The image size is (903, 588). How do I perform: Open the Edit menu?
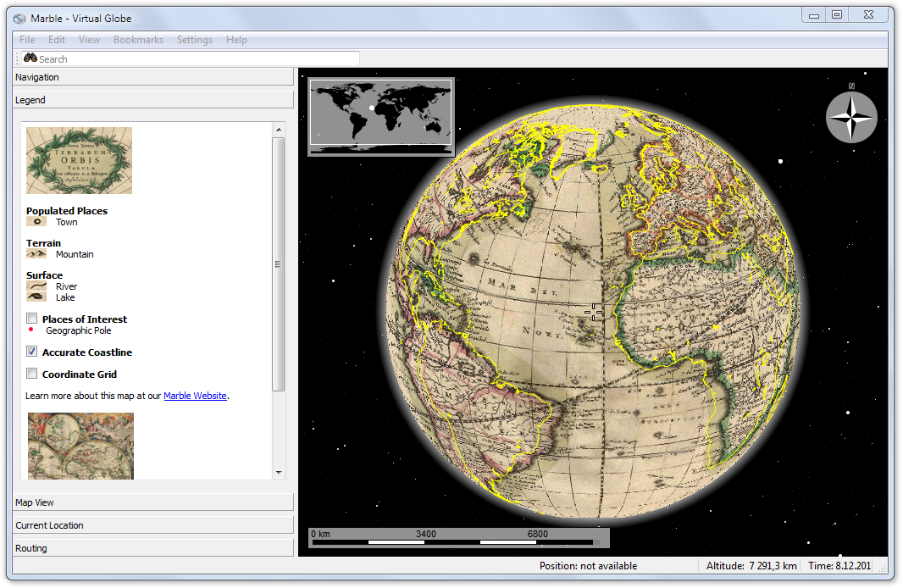[x=57, y=40]
